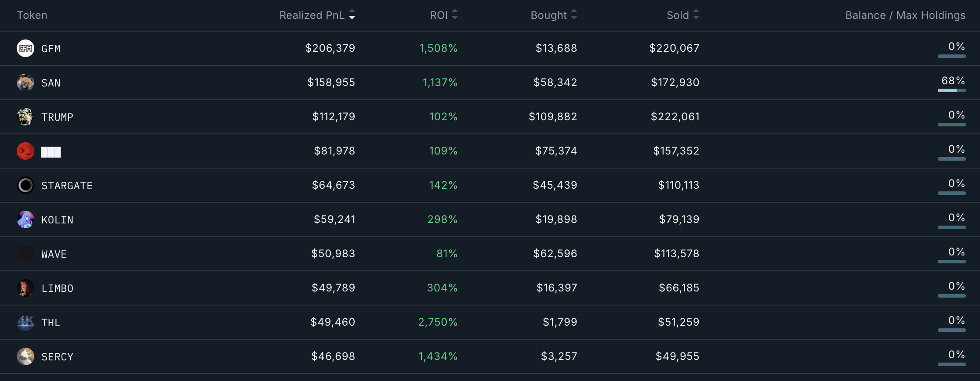Click the red terminal token icon
The width and height of the screenshot is (980, 381).
pyautogui.click(x=25, y=151)
